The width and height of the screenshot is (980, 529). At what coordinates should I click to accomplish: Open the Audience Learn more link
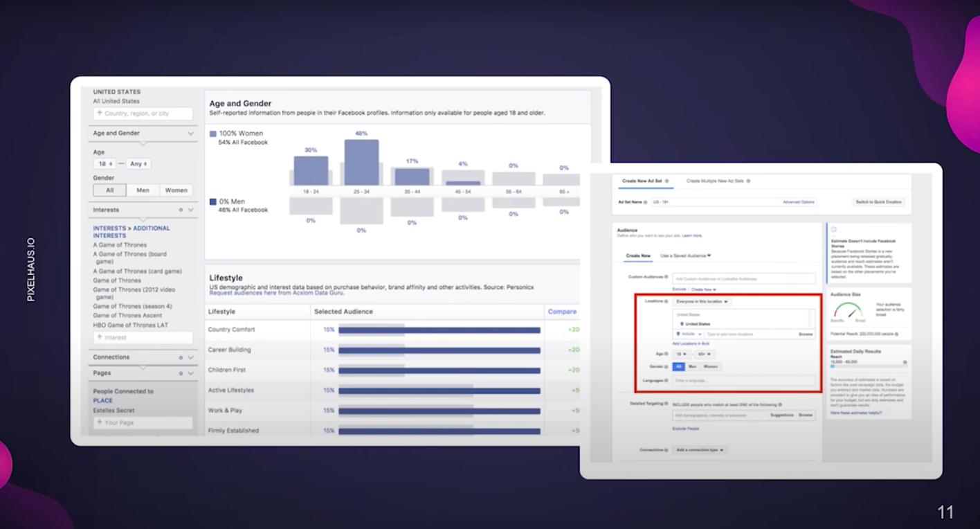click(692, 235)
